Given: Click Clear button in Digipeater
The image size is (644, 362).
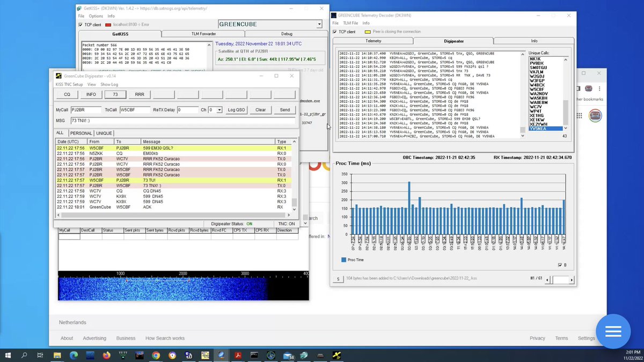Looking at the screenshot, I should [x=260, y=109].
